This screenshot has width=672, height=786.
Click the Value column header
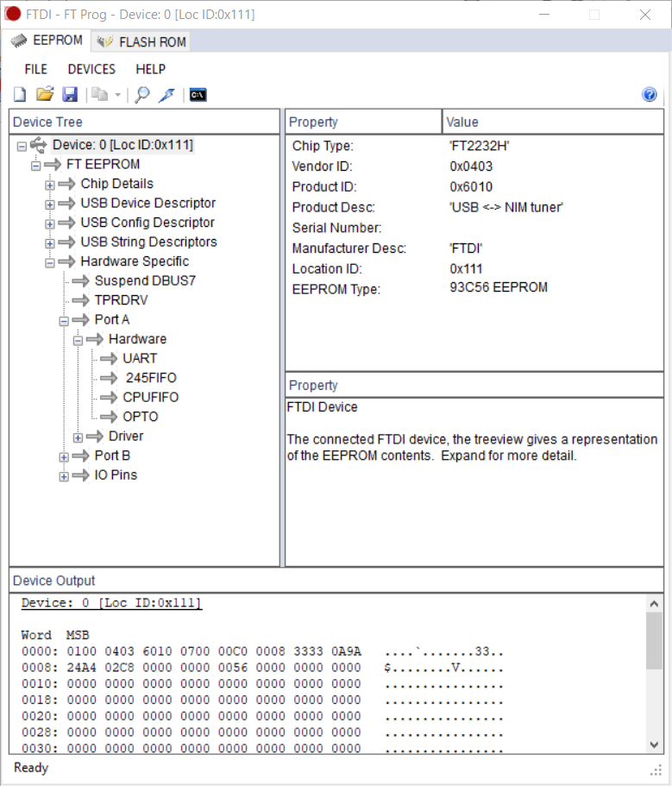[x=553, y=122]
